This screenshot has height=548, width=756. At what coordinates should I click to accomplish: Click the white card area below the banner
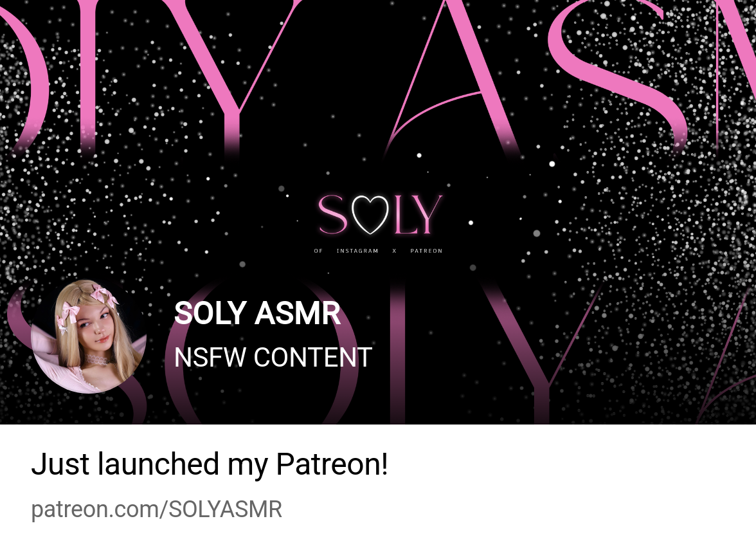(378, 486)
